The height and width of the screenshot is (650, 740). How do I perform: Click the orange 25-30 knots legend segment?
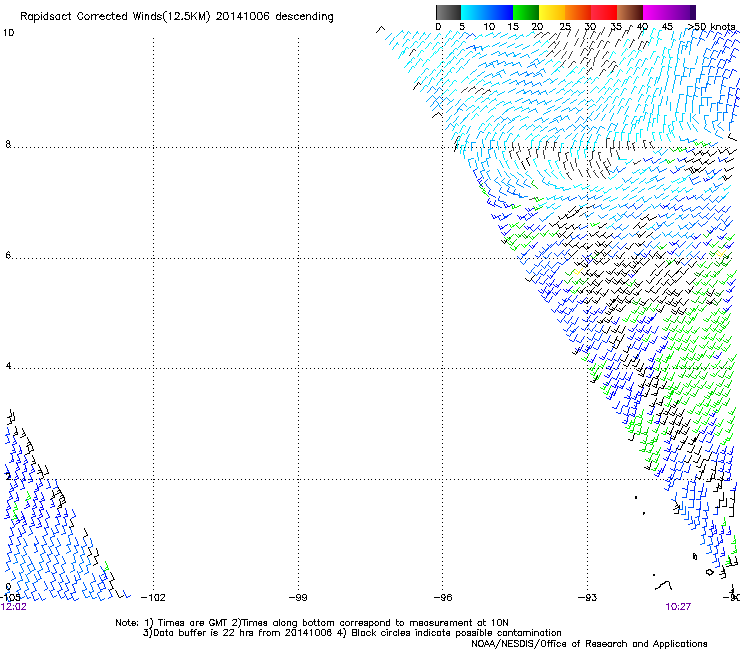(x=578, y=12)
